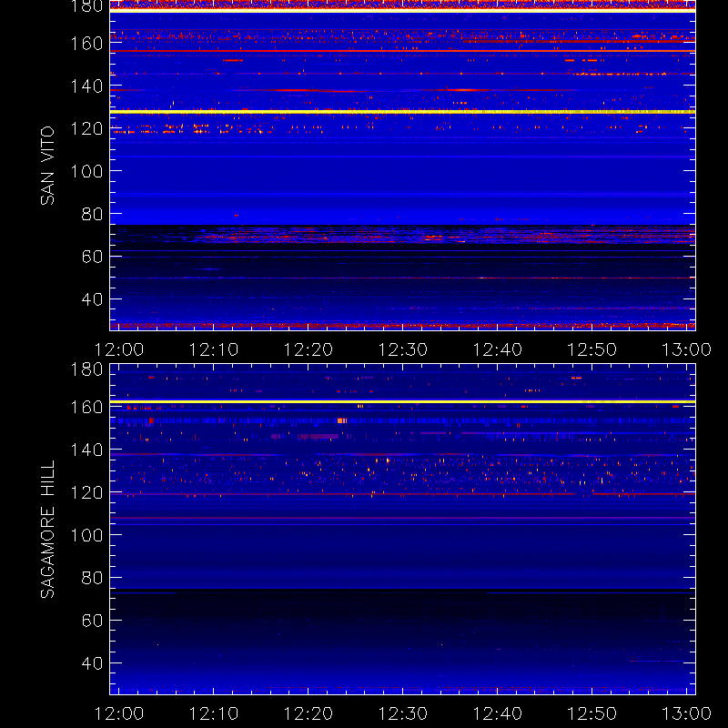Click 12:40 time label under Sagamore Hill plot
Screen dimensions: 728x728
[497, 713]
